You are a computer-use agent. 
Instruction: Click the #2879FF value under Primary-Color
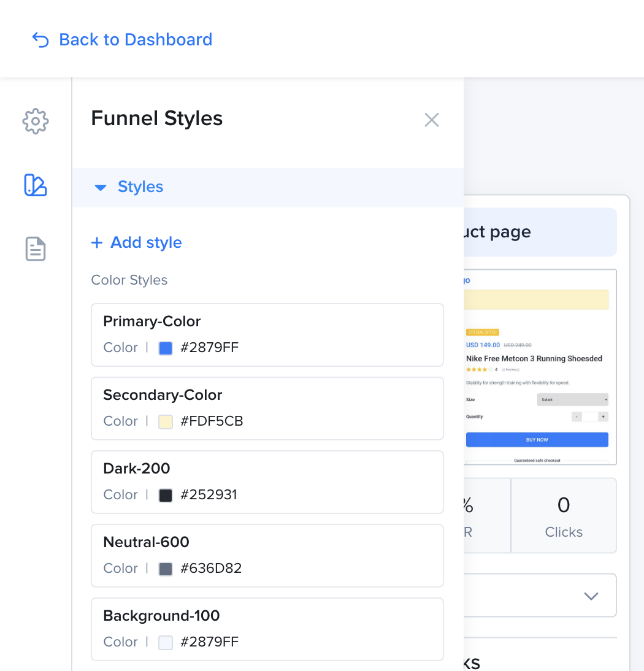coord(209,348)
